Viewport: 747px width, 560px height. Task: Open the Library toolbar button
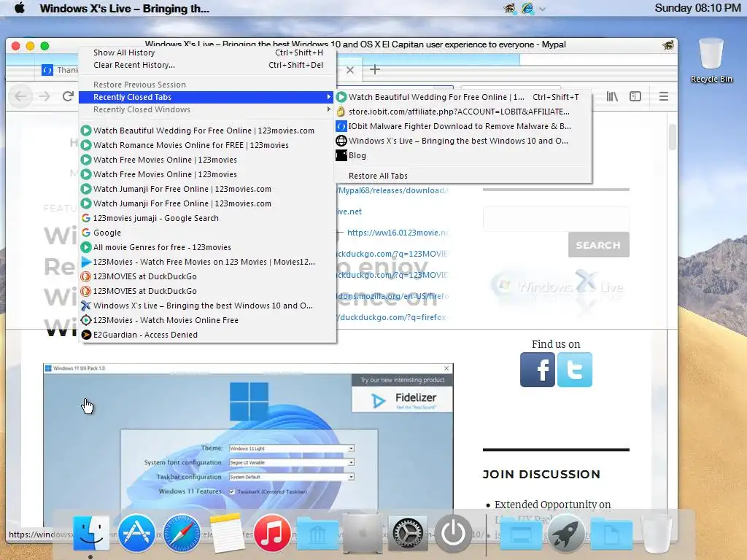(x=612, y=97)
